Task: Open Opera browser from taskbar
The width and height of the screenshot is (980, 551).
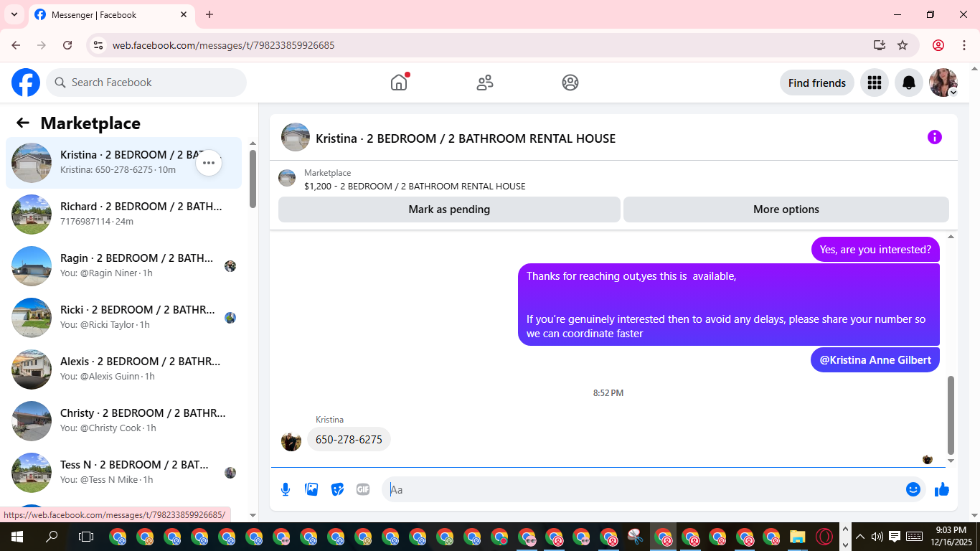Action: (825, 537)
